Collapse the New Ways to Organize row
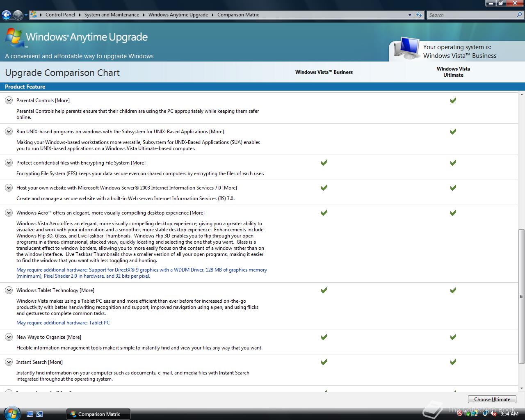 tap(9, 337)
